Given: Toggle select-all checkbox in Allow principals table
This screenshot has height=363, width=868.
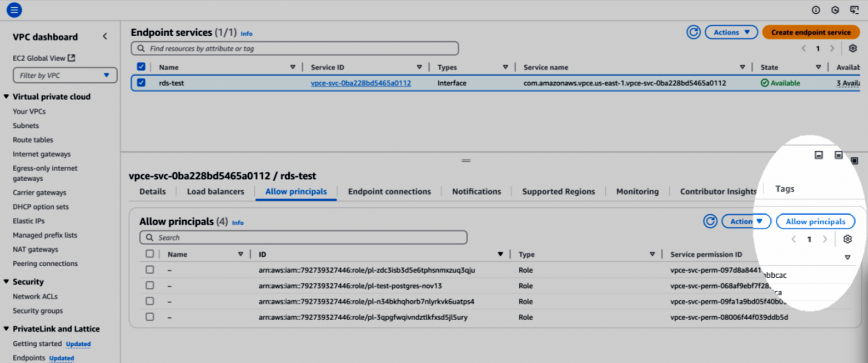Looking at the screenshot, I should 149,254.
